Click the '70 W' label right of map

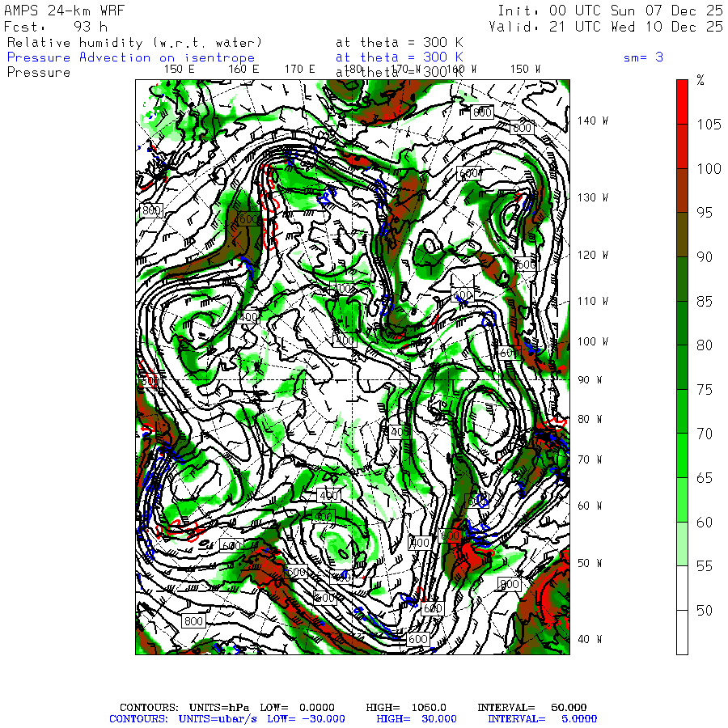tap(590, 460)
